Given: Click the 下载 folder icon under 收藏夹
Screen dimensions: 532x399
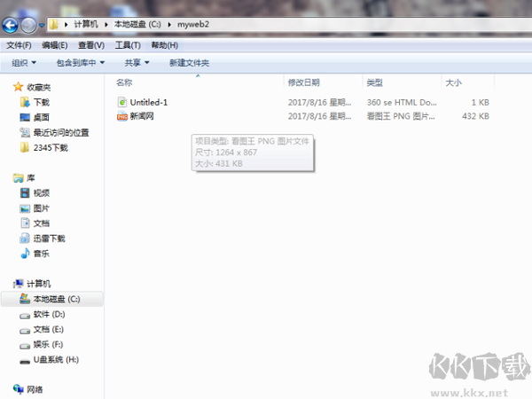Looking at the screenshot, I should (25, 102).
